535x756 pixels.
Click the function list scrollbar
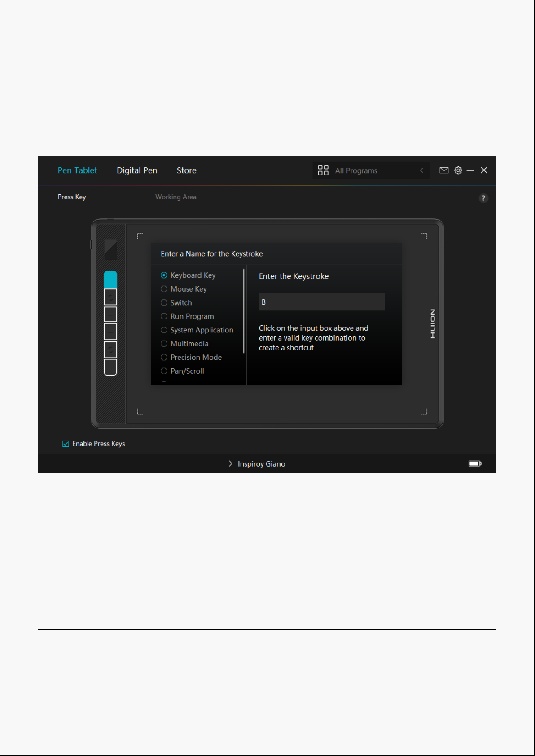pyautogui.click(x=244, y=311)
